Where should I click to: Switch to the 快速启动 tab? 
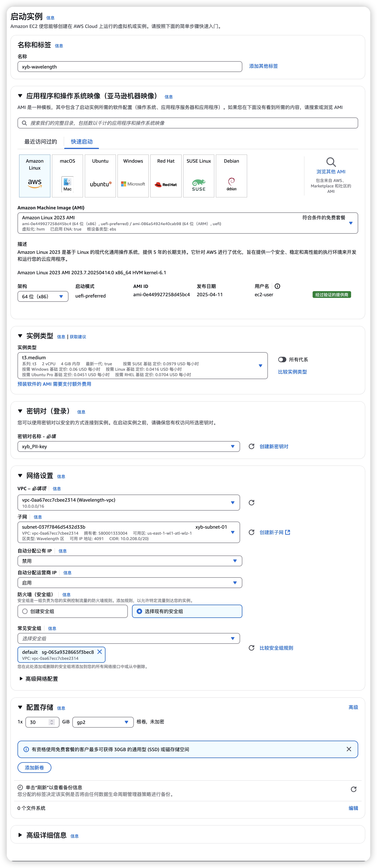coord(82,141)
